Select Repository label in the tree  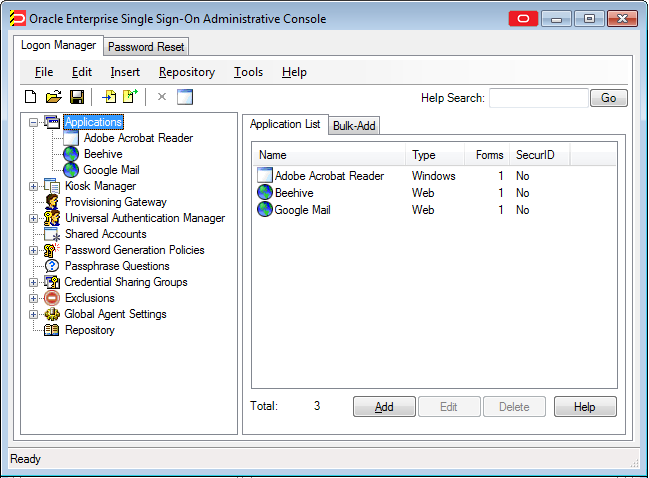coord(89,330)
